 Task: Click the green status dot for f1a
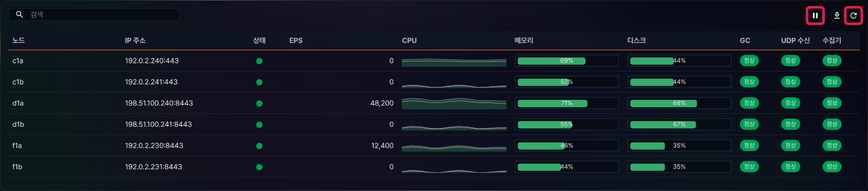point(260,146)
